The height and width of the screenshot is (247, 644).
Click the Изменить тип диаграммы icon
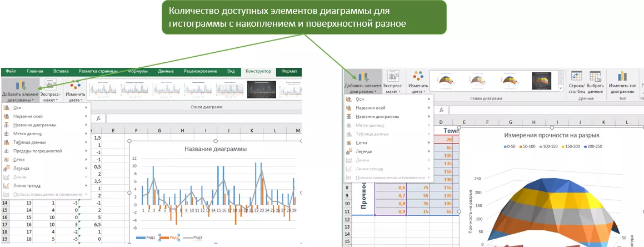[x=622, y=76]
